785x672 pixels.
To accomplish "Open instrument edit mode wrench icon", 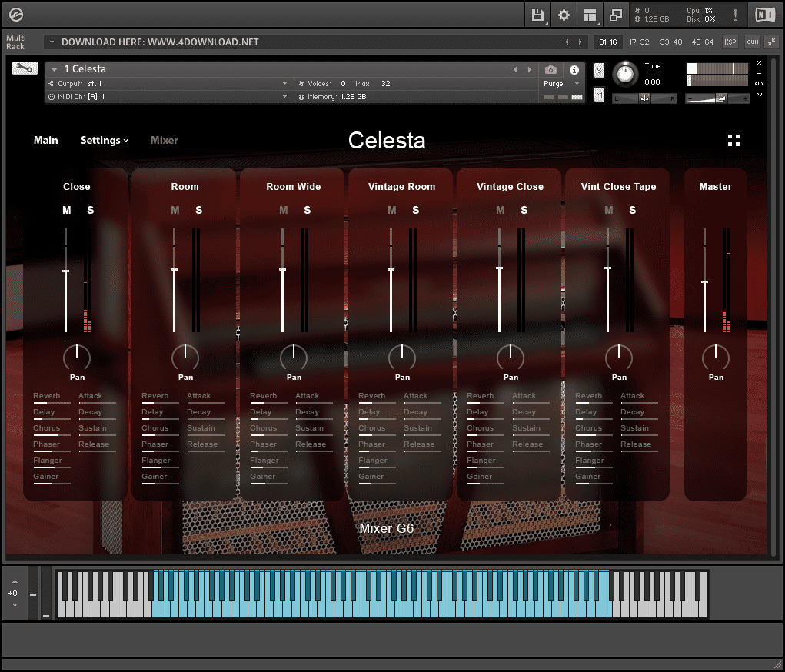I will coord(25,68).
